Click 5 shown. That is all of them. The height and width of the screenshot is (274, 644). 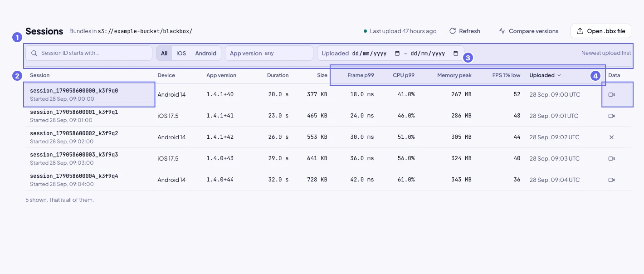[59, 200]
